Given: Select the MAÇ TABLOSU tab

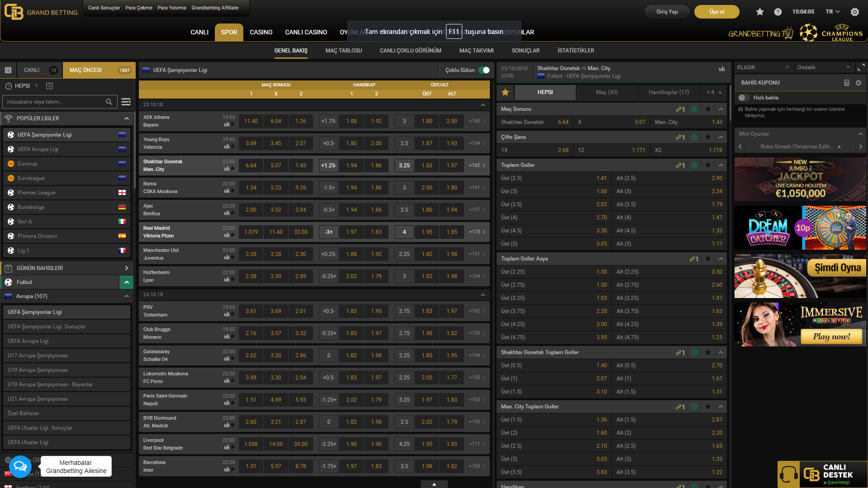Looking at the screenshot, I should [343, 51].
